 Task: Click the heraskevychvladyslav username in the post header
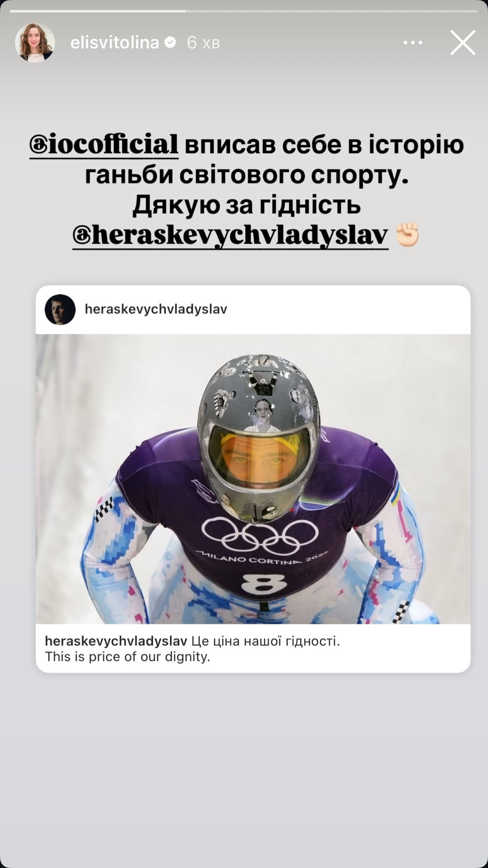[156, 309]
